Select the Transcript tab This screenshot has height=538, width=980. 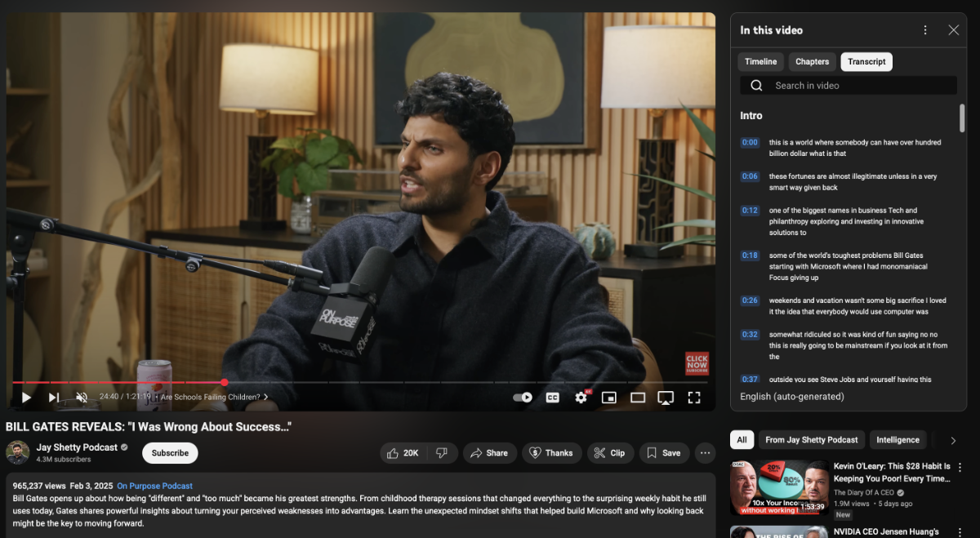tap(866, 62)
